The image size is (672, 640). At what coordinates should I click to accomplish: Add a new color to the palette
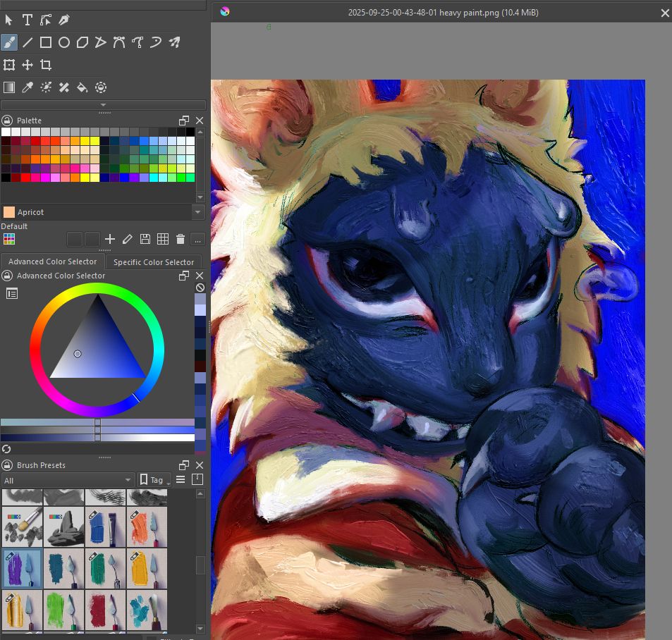pos(110,239)
